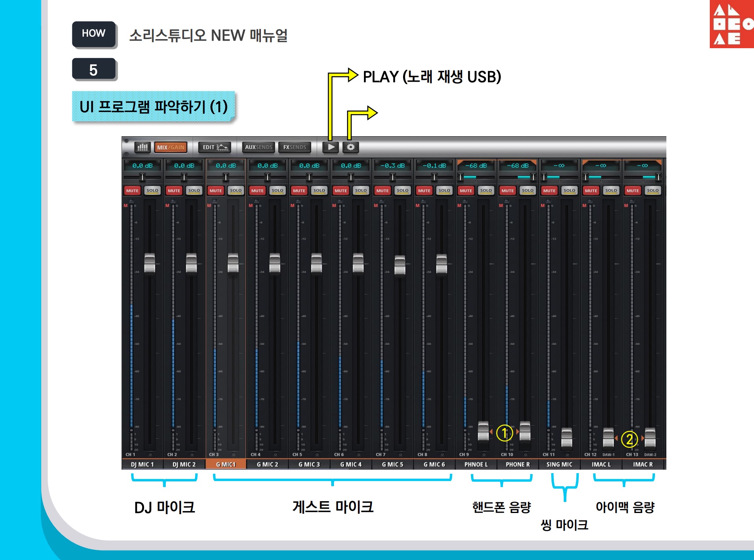
Task: Solo the G MIC 2 channel
Action: tap(278, 191)
